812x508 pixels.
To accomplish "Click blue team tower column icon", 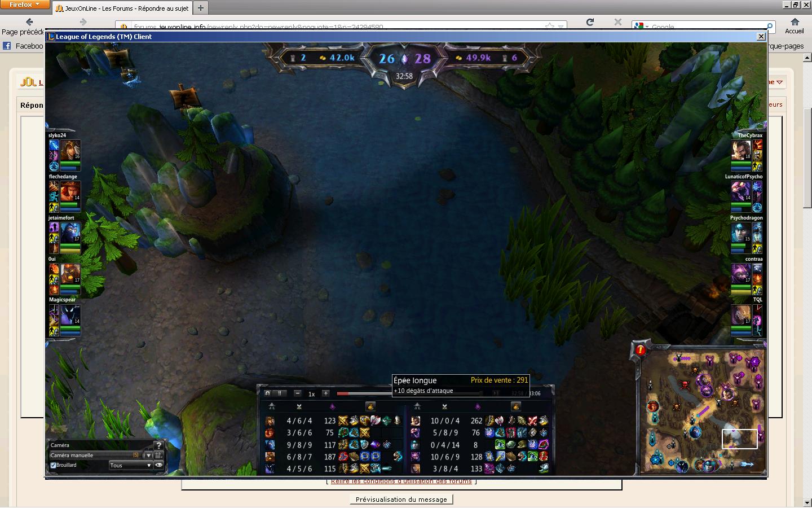I will tap(272, 406).
